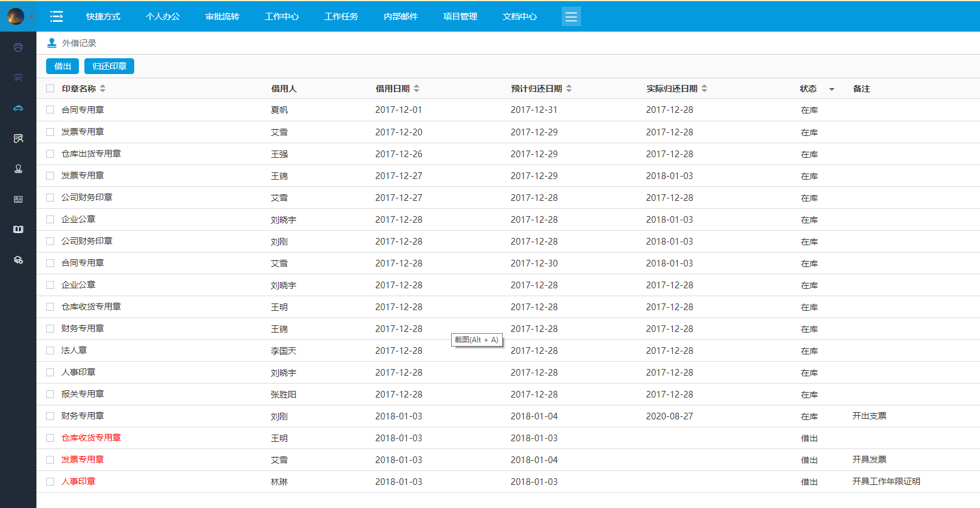The width and height of the screenshot is (980, 508).
Task: Sort by 借用日期 column
Action: tap(417, 89)
